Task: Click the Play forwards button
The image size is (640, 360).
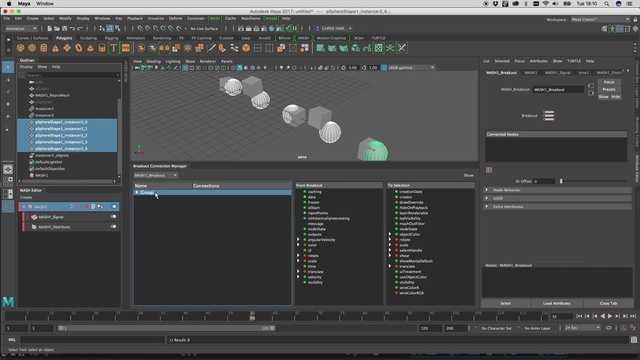Action: tap(610, 316)
